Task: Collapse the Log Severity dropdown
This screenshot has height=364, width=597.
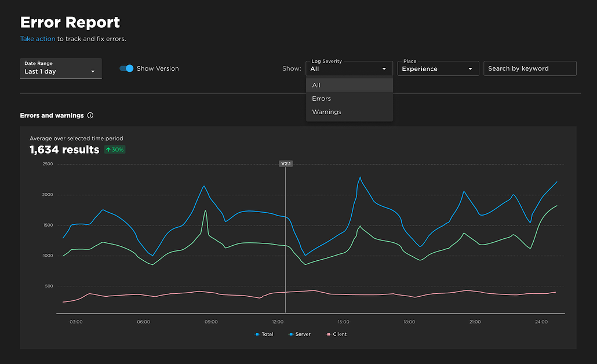Action: tap(349, 68)
